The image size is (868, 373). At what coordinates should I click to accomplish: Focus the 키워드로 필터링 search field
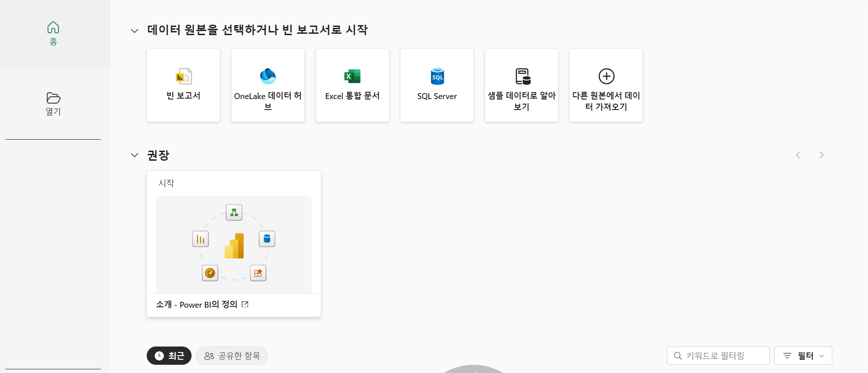(x=718, y=356)
